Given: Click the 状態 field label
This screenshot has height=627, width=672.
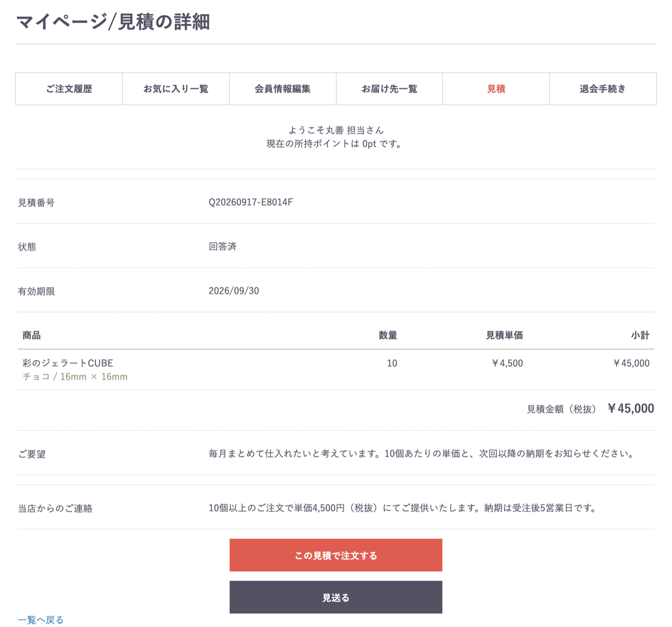Looking at the screenshot, I should point(27,247).
